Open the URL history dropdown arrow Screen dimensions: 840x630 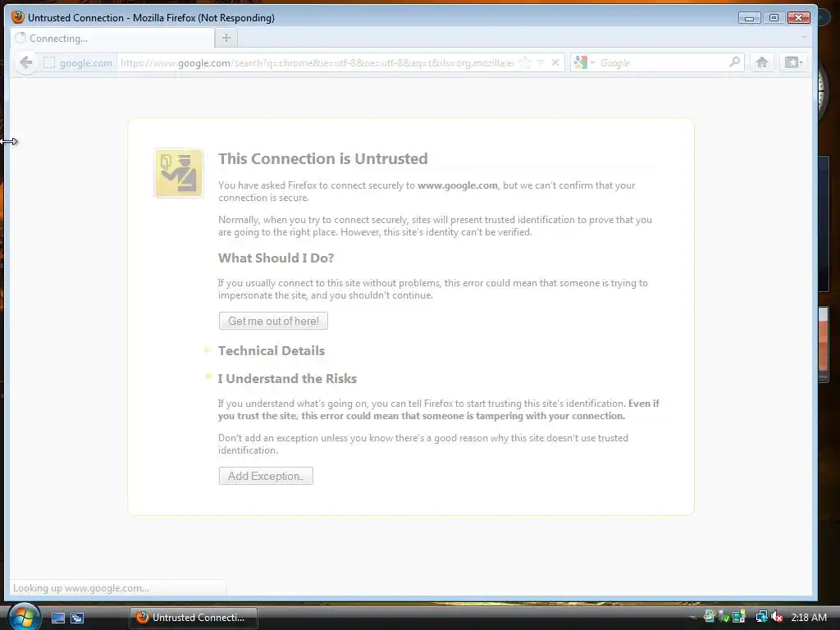[x=541, y=62]
